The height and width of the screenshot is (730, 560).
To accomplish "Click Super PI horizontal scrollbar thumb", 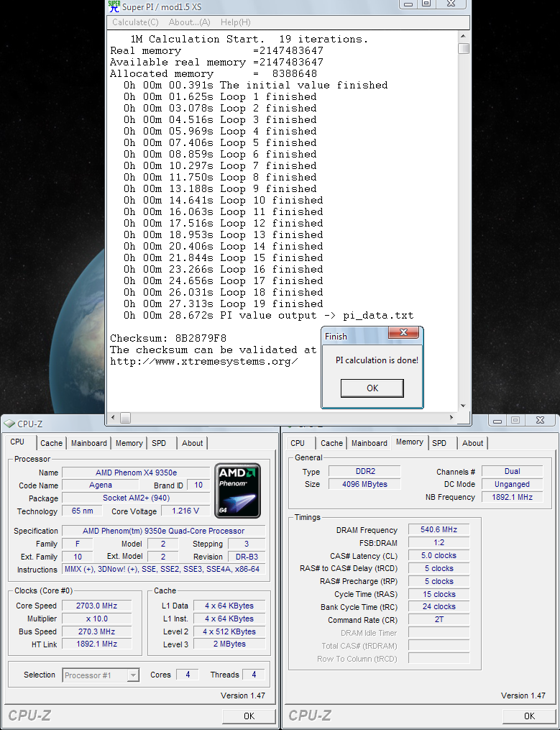I will [126, 418].
